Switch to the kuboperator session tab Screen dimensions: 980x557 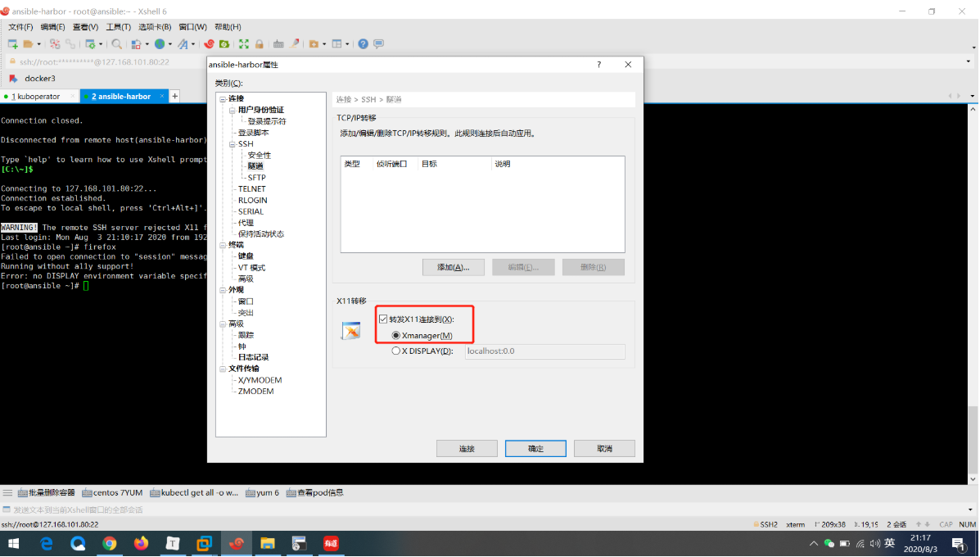36,96
